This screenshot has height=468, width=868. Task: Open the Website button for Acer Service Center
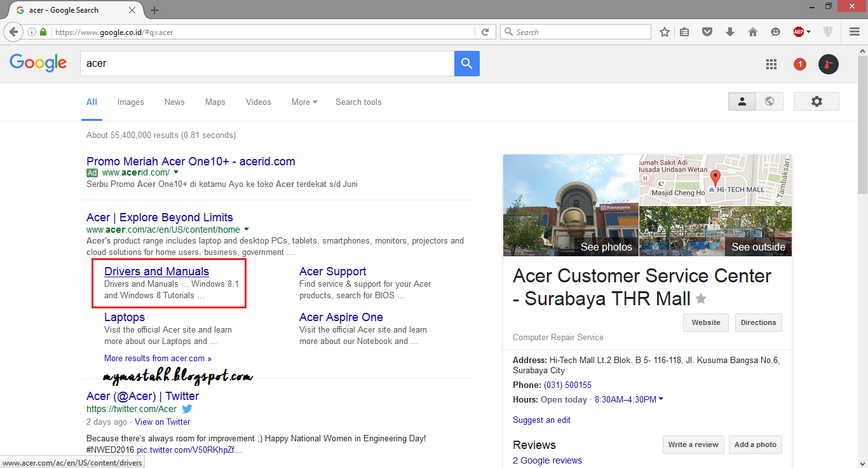pos(706,322)
